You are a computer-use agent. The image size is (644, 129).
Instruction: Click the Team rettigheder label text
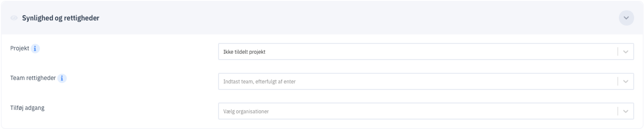33,78
